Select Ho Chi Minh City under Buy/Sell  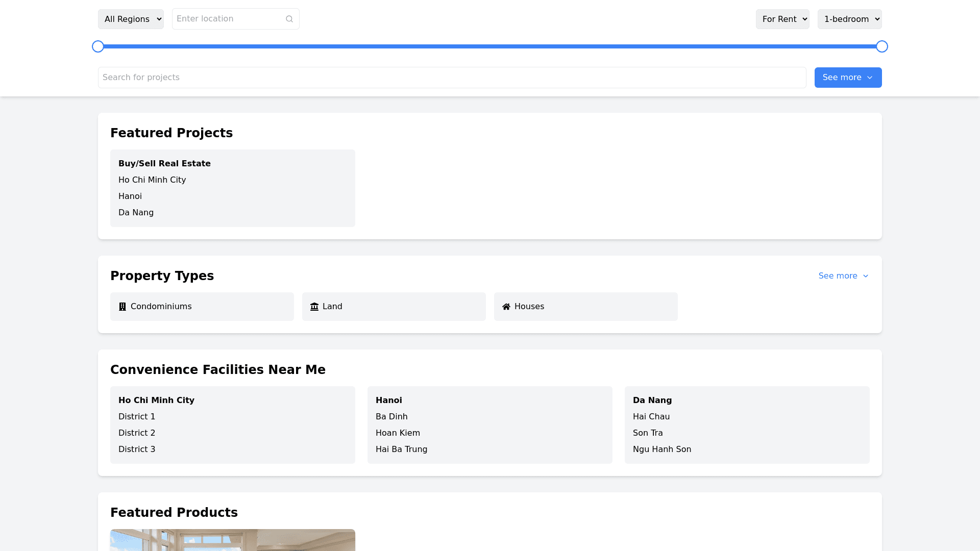pyautogui.click(x=152, y=180)
